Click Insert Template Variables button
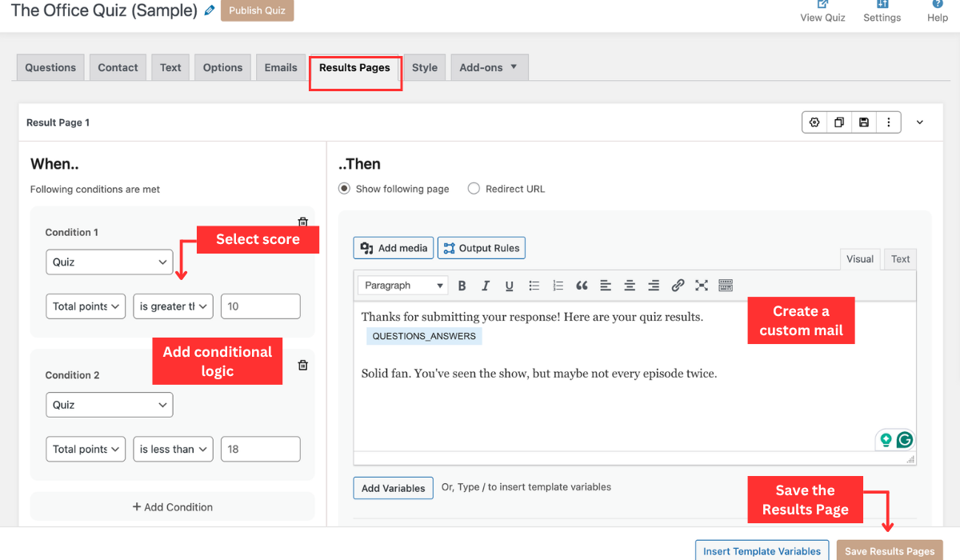Image resolution: width=960 pixels, height=560 pixels. click(762, 551)
